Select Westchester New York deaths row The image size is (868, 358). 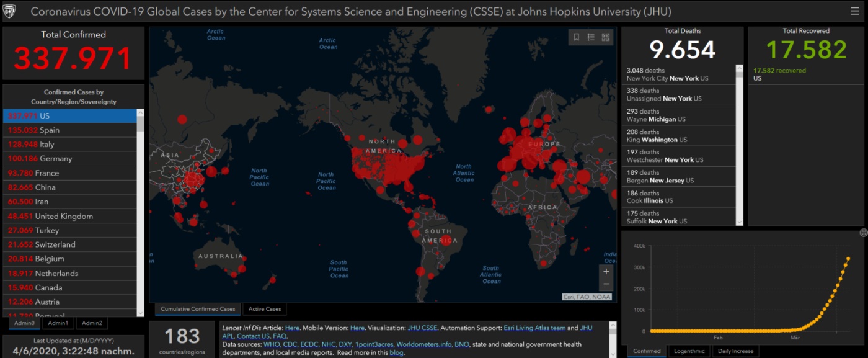click(x=679, y=156)
